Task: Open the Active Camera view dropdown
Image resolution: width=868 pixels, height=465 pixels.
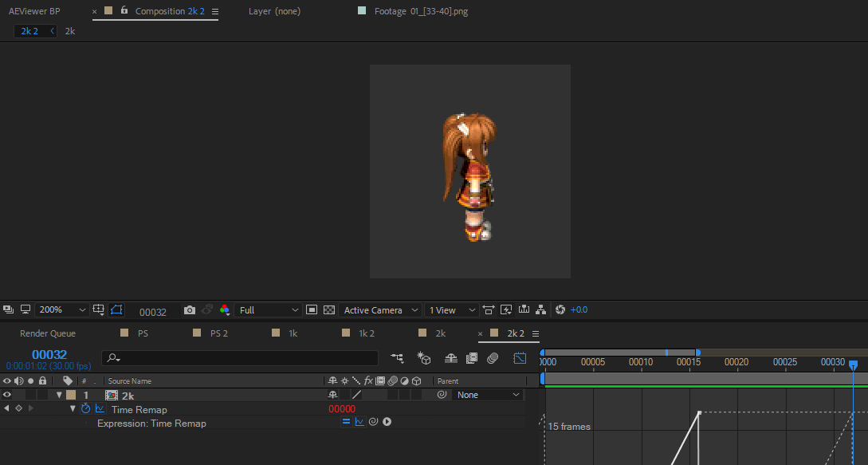Action: [379, 310]
